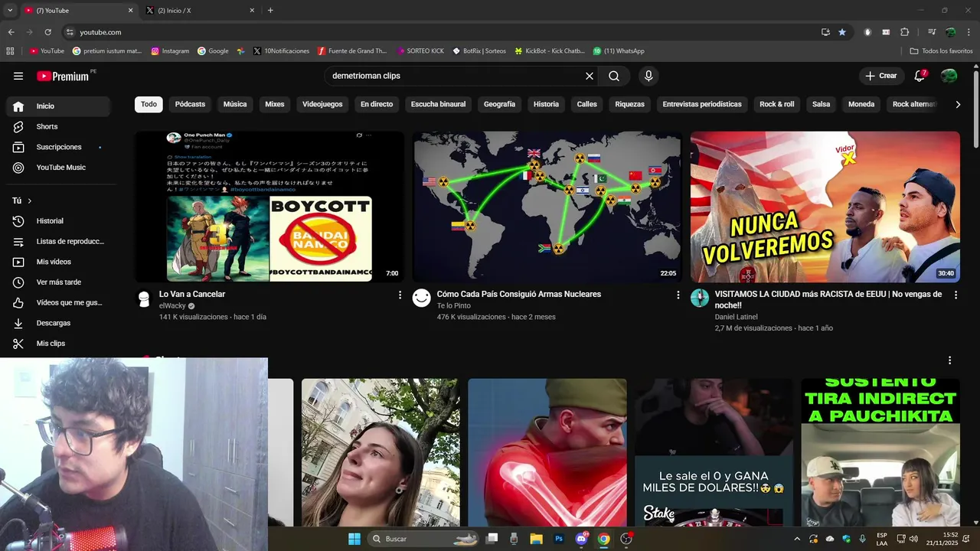The height and width of the screenshot is (551, 980).
Task: Open elWacky channel avatar
Action: 144,298
